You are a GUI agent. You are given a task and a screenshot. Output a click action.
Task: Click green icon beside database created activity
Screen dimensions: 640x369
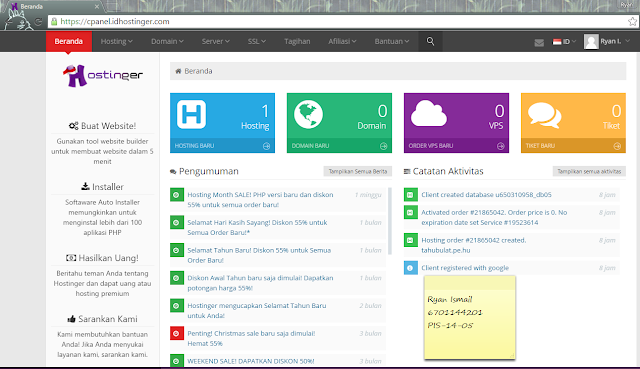[411, 195]
